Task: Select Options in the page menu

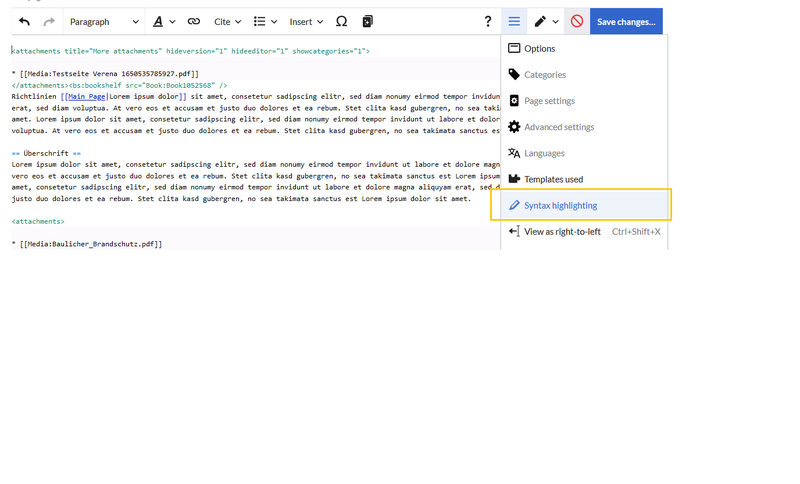Action: tap(584, 48)
